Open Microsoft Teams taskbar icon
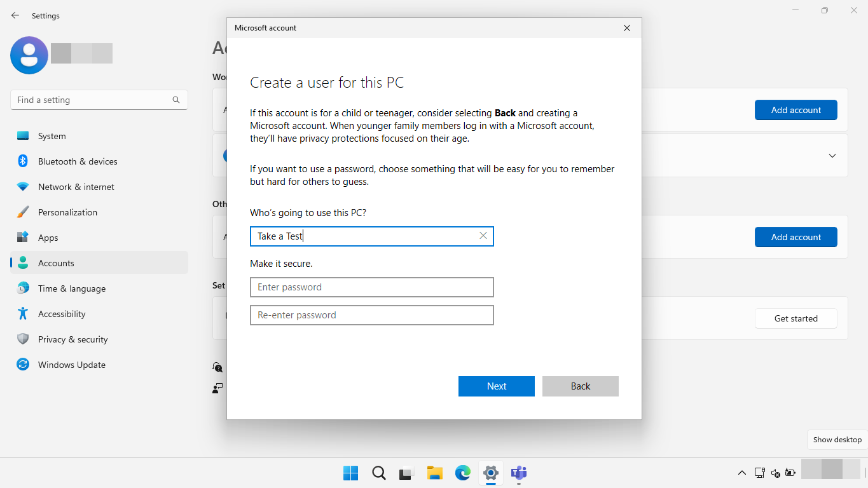 click(x=519, y=473)
